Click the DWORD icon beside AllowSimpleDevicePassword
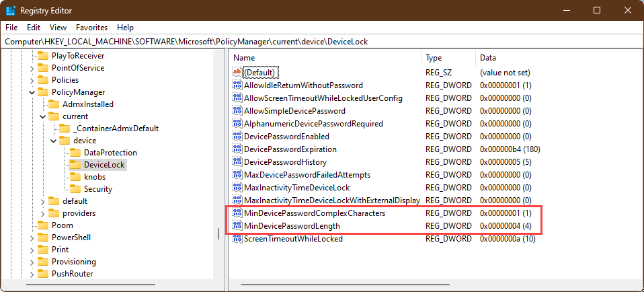The width and height of the screenshot is (644, 292). (x=237, y=111)
